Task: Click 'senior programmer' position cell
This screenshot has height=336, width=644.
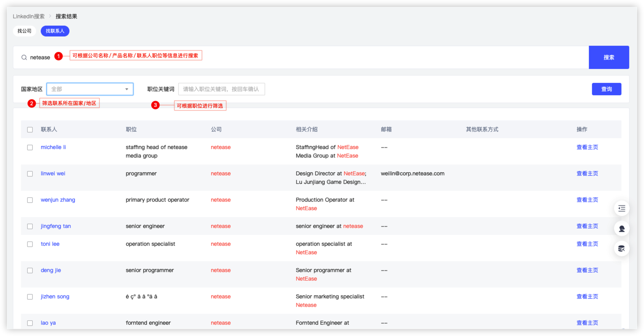Action: pos(150,270)
